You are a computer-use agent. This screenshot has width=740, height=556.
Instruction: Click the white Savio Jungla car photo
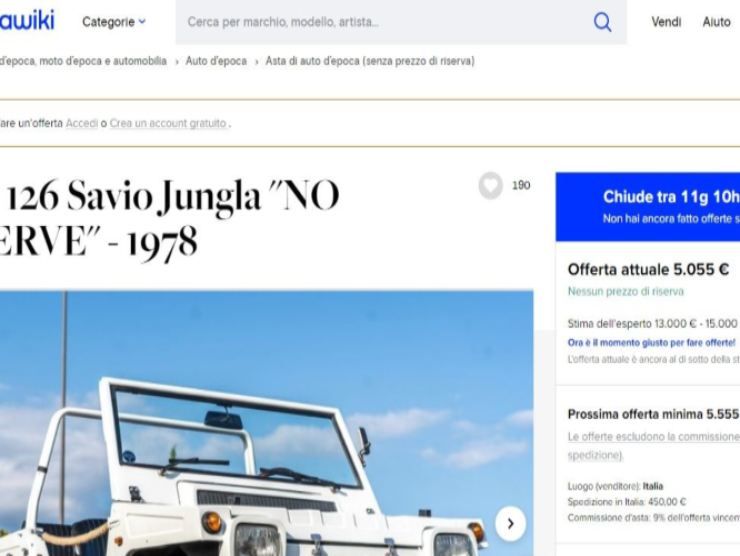click(267, 423)
